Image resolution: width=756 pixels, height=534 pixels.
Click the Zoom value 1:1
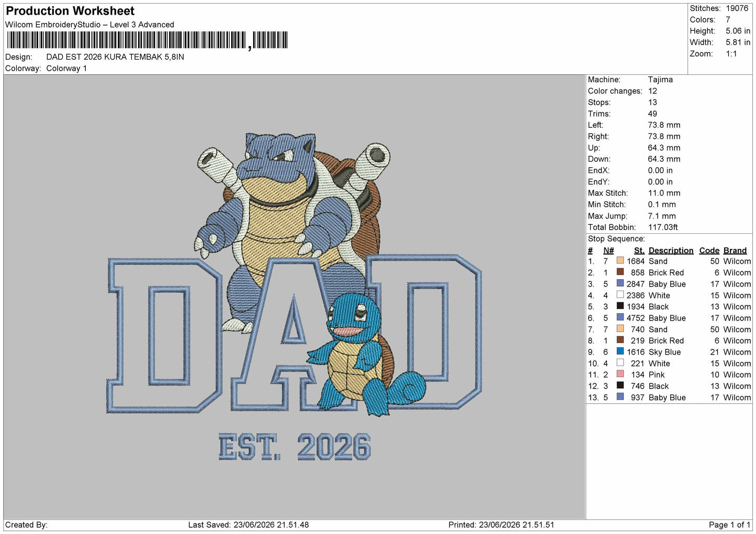[731, 54]
